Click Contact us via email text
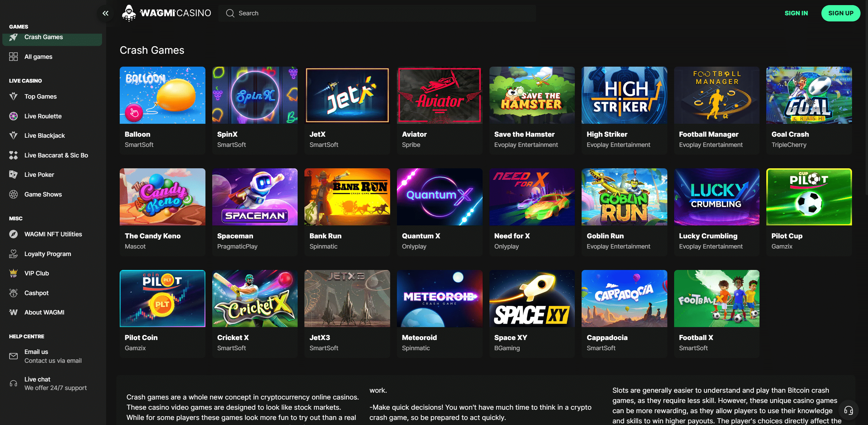The height and width of the screenshot is (425, 868). (x=53, y=361)
